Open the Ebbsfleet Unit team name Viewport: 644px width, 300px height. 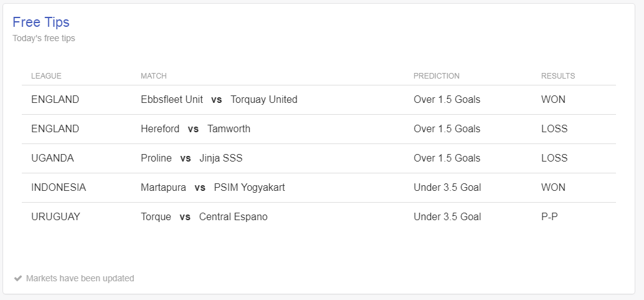click(x=172, y=100)
